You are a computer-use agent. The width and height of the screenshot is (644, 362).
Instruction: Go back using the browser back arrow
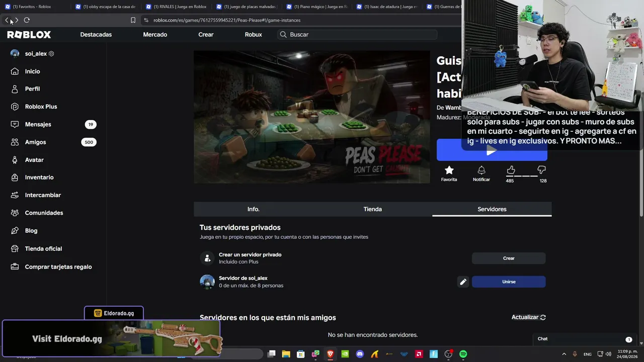point(7,20)
